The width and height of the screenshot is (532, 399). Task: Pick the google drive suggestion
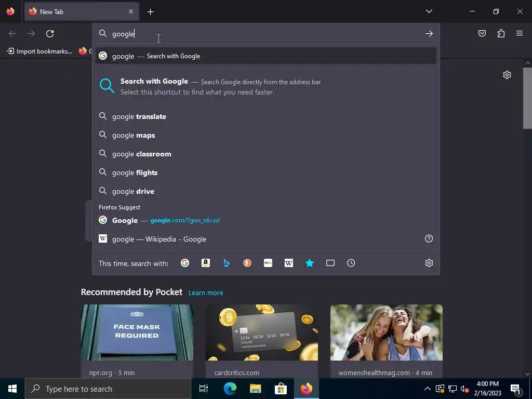click(x=266, y=191)
